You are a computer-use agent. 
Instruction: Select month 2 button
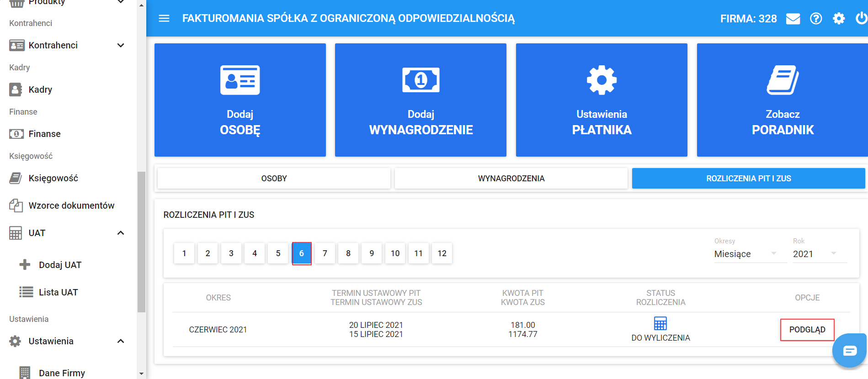coord(208,253)
